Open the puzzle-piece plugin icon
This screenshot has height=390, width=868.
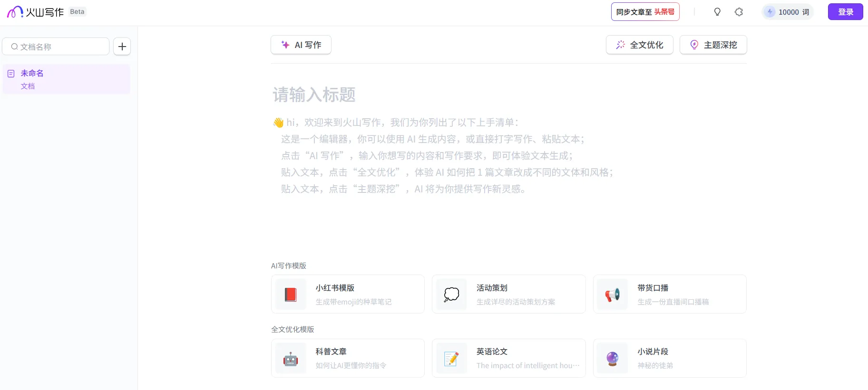739,12
